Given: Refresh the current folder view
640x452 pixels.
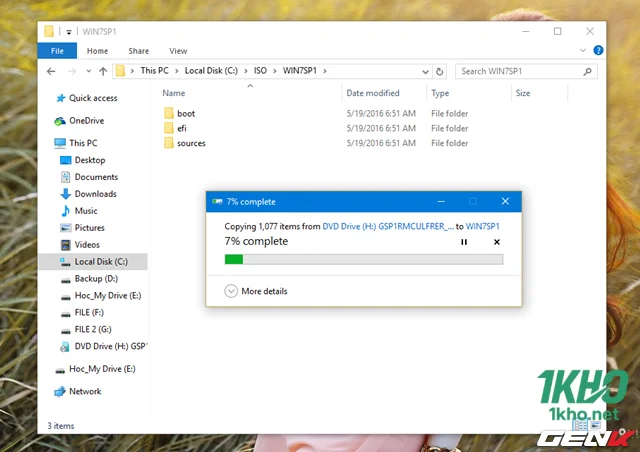Looking at the screenshot, I should [x=439, y=72].
